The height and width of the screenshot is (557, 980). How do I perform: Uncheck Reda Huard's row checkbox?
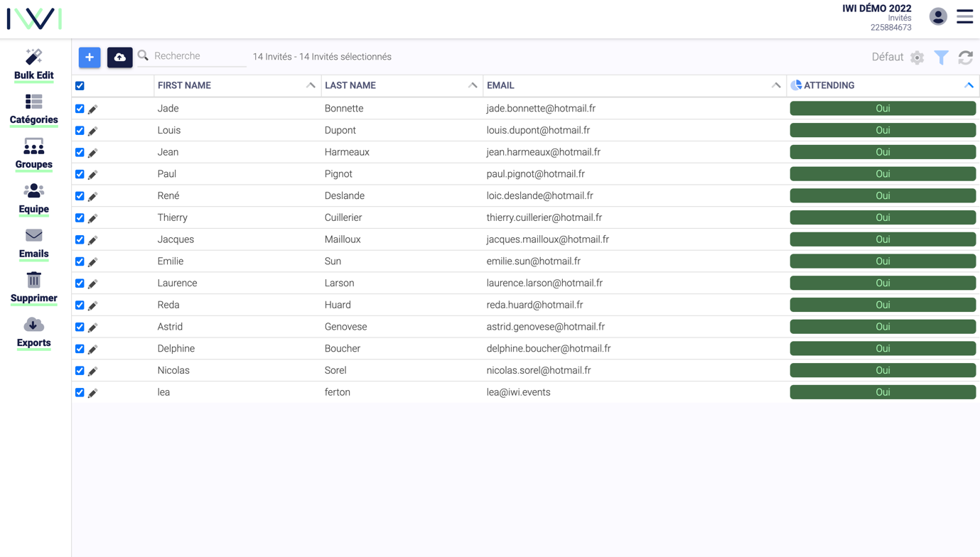80,305
